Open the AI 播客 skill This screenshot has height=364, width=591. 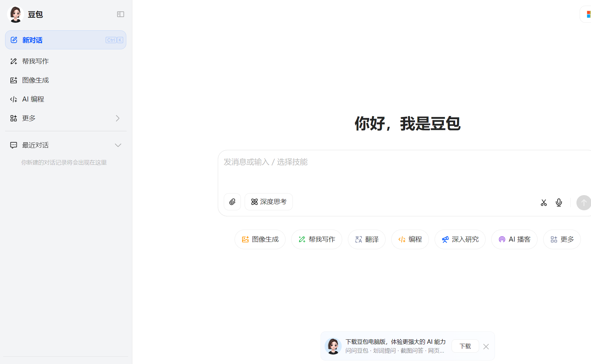point(514,239)
